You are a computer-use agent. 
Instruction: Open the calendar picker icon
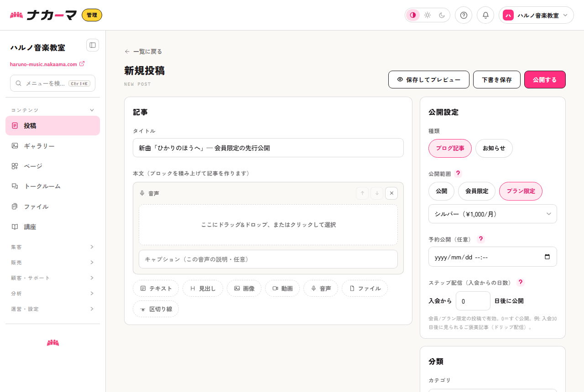tap(547, 257)
